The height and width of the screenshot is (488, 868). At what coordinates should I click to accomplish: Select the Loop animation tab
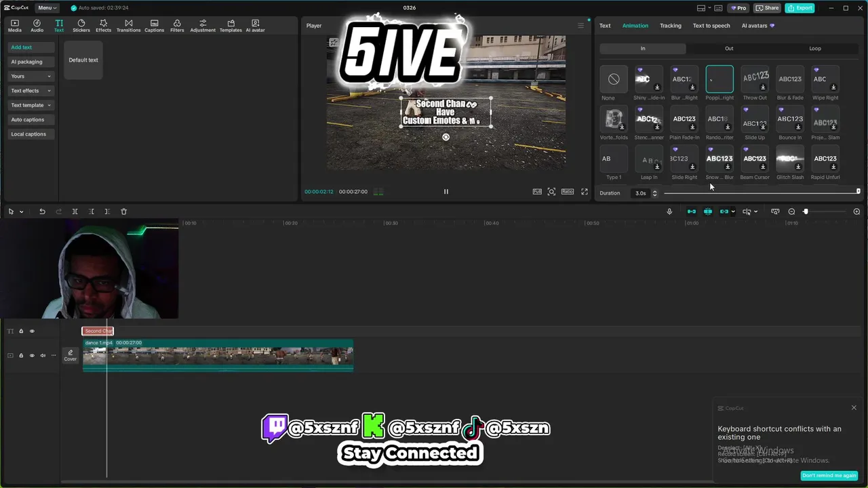815,49
